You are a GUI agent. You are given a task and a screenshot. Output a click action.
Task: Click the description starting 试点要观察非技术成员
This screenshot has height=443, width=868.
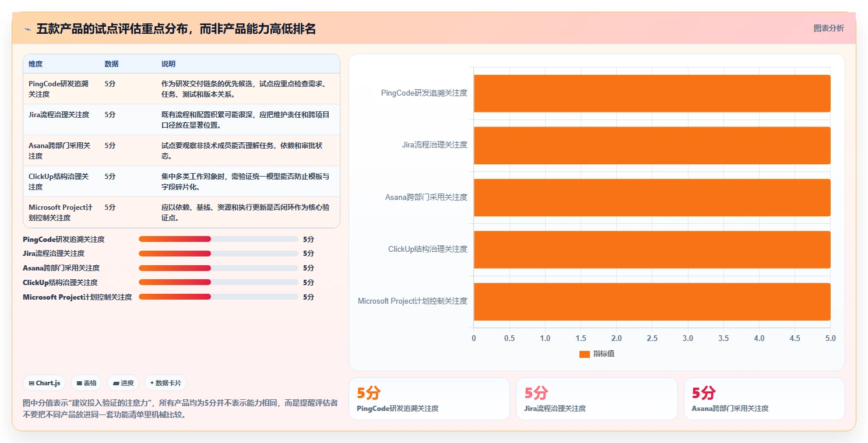(242, 150)
